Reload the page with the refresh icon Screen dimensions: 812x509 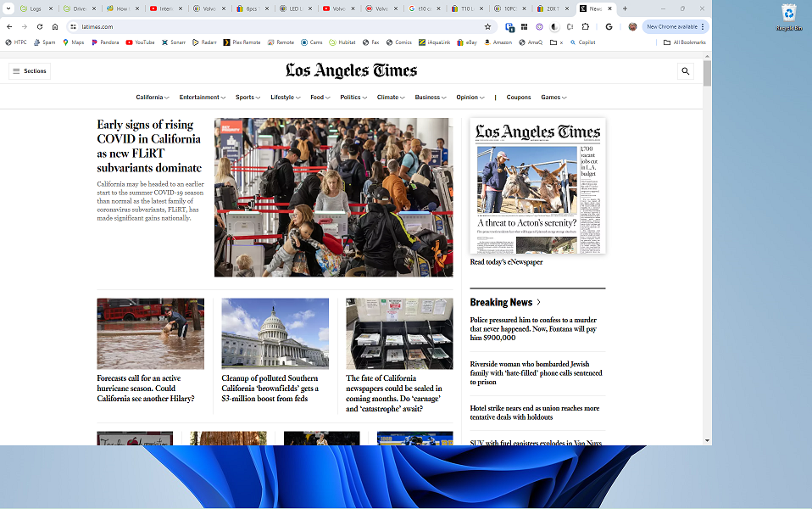click(x=39, y=26)
